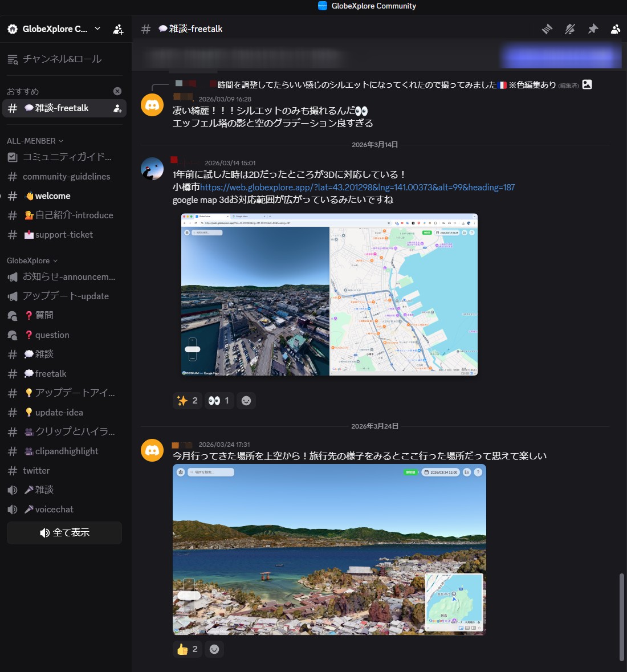Click the invite people icon beside the server name
627x672 pixels.
(x=118, y=29)
